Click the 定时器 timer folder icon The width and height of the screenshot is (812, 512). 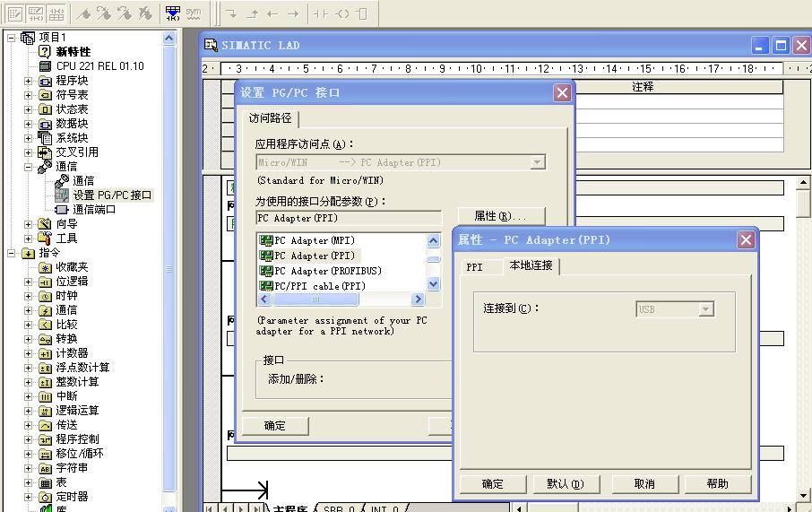click(45, 497)
